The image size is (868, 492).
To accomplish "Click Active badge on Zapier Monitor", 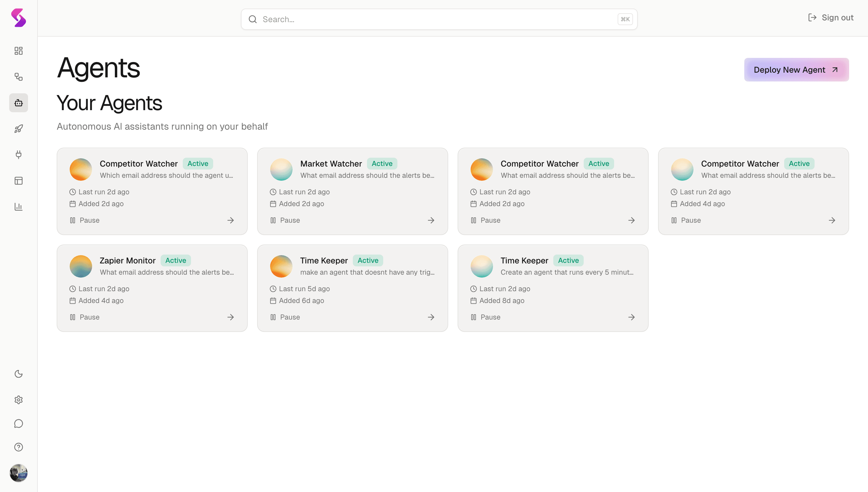I will [x=176, y=260].
